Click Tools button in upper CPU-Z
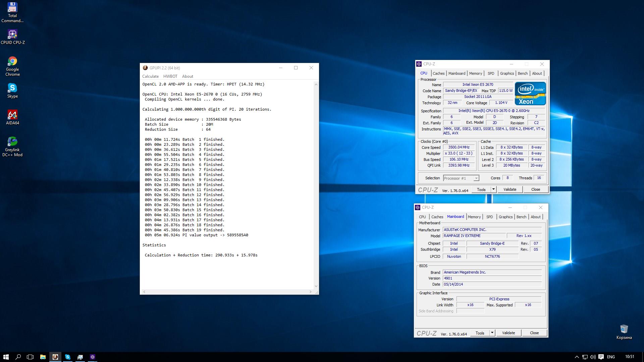 click(x=481, y=189)
